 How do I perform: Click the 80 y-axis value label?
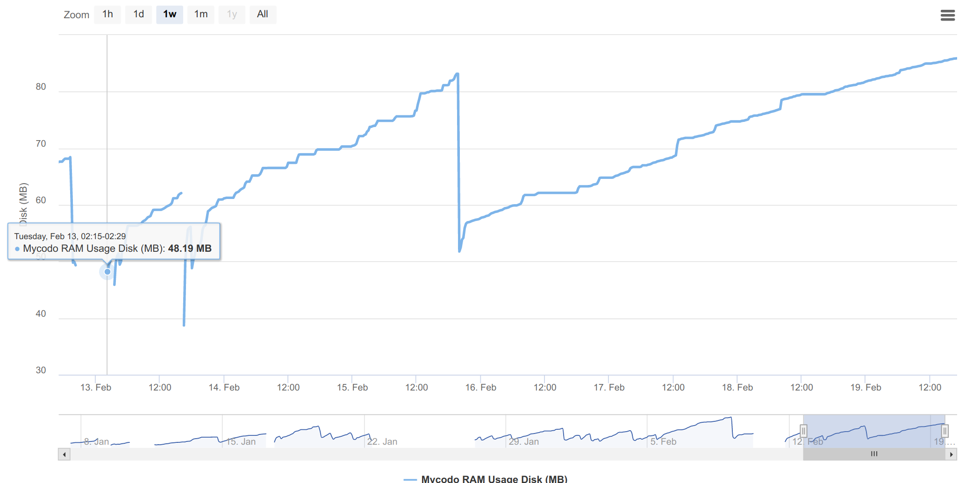pyautogui.click(x=41, y=86)
